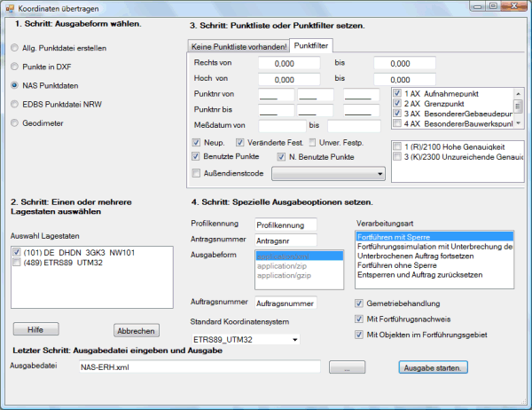
Task: Select application/zip in Ausgabeform list
Action: tap(300, 265)
